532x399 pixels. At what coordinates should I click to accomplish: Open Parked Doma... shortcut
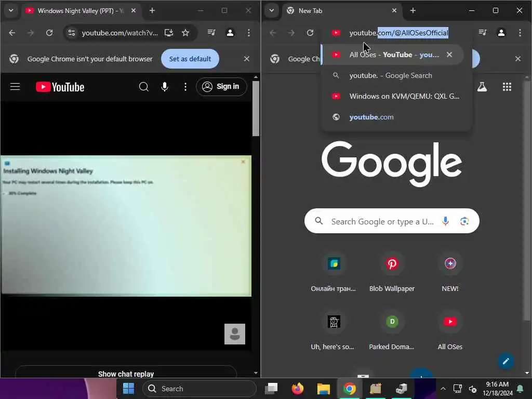(x=392, y=330)
